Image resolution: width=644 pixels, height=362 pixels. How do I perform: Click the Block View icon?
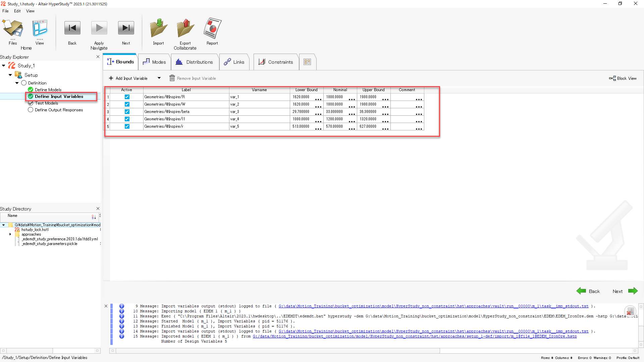click(x=612, y=78)
